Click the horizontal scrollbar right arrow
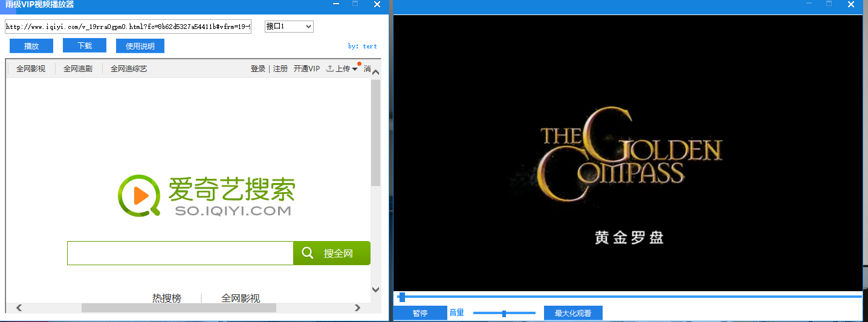The width and height of the screenshot is (868, 322). tap(357, 308)
